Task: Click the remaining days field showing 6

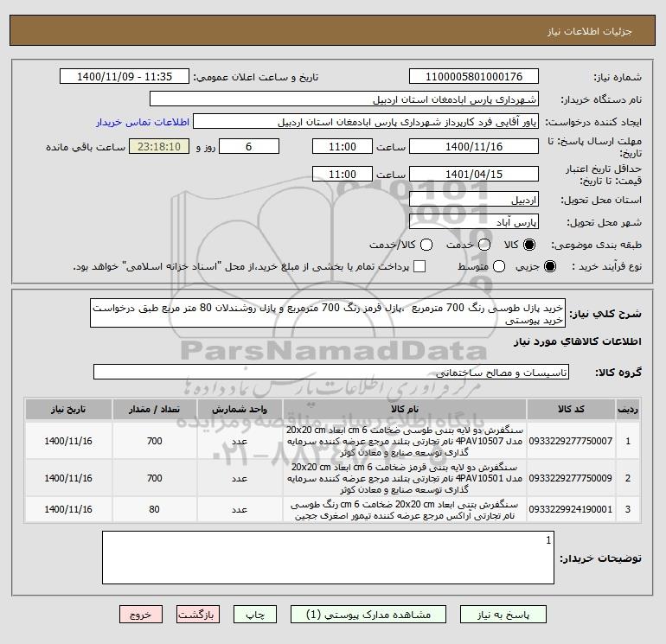Action: [249, 146]
